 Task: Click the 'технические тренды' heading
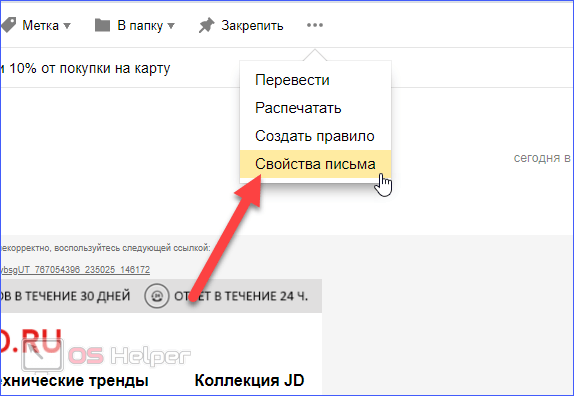(74, 381)
